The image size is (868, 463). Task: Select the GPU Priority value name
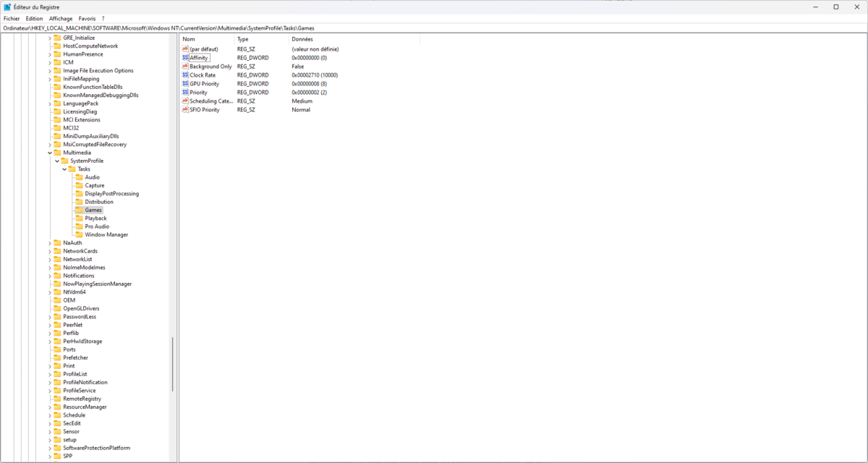(205, 84)
